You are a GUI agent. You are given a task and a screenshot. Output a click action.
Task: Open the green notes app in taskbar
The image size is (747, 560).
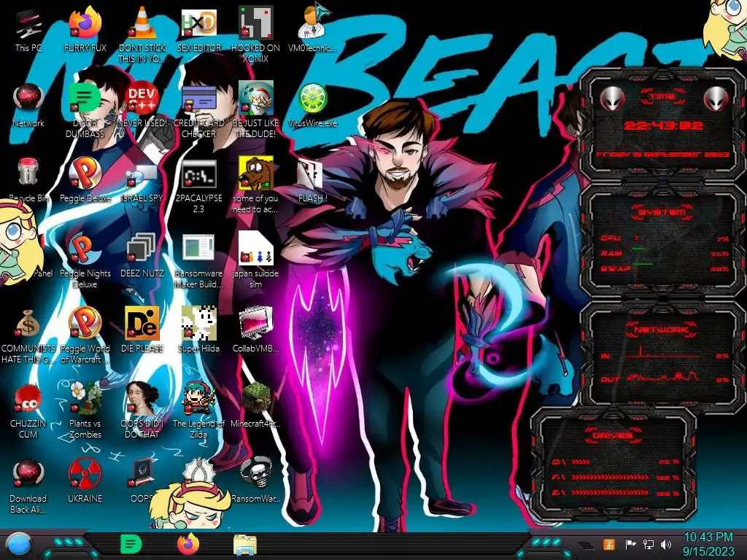click(x=131, y=544)
